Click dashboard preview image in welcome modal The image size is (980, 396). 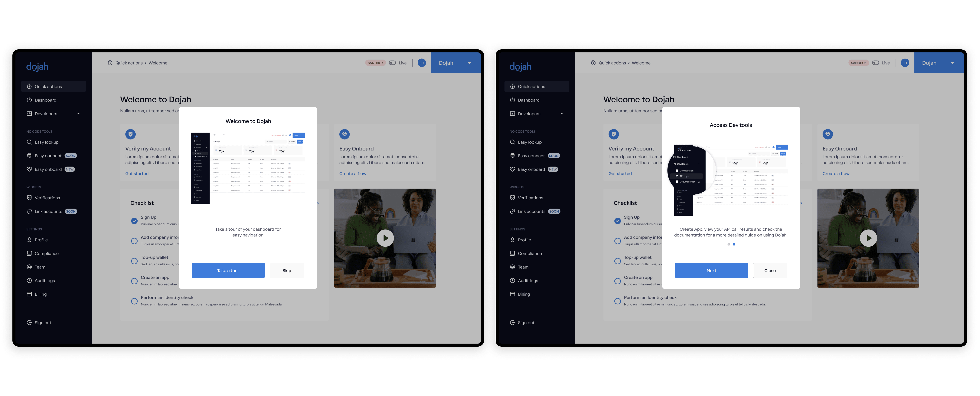pos(248,168)
